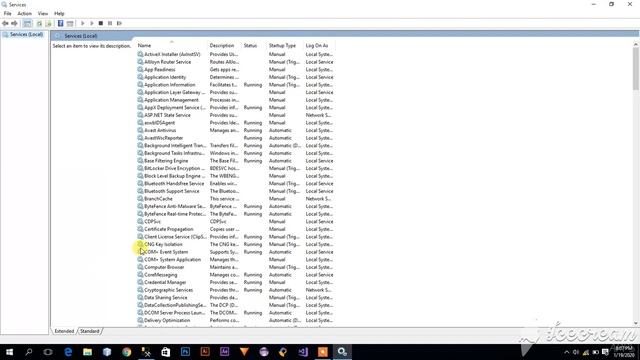
Task: Toggle the Show/Hide Action Pane toolbar icon
Action: (x=70, y=23)
